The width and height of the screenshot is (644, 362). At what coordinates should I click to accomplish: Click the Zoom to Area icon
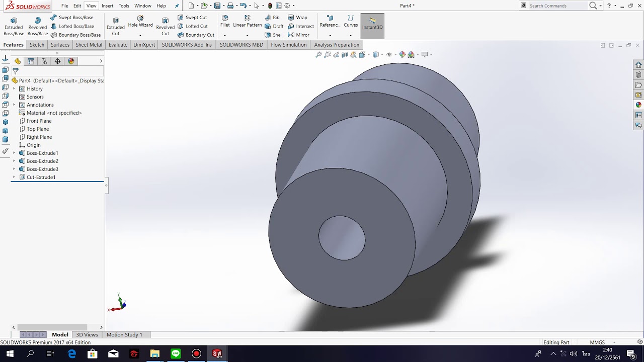[x=328, y=55]
